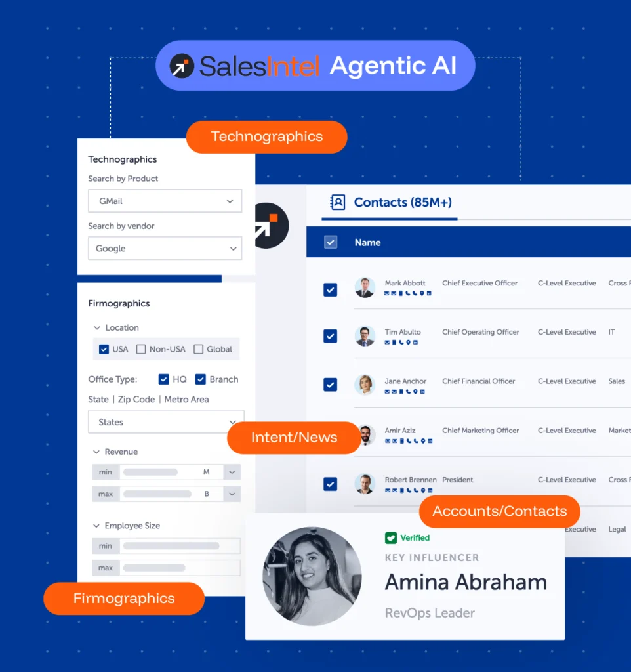The width and height of the screenshot is (631, 672).
Task: Click Mark Abbott's mobile phone icon
Action: 401,293
